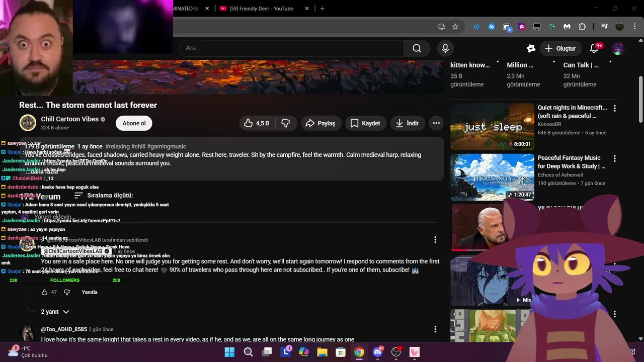Click the sparkle icon beside Oluştur
Screen dimensions: 644x362
point(531,48)
